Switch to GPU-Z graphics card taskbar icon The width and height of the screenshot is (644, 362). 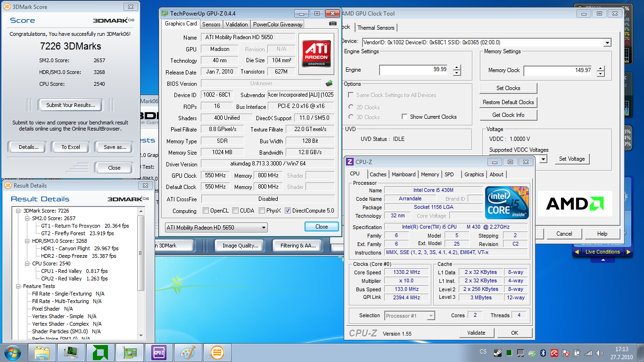pyautogui.click(x=130, y=352)
